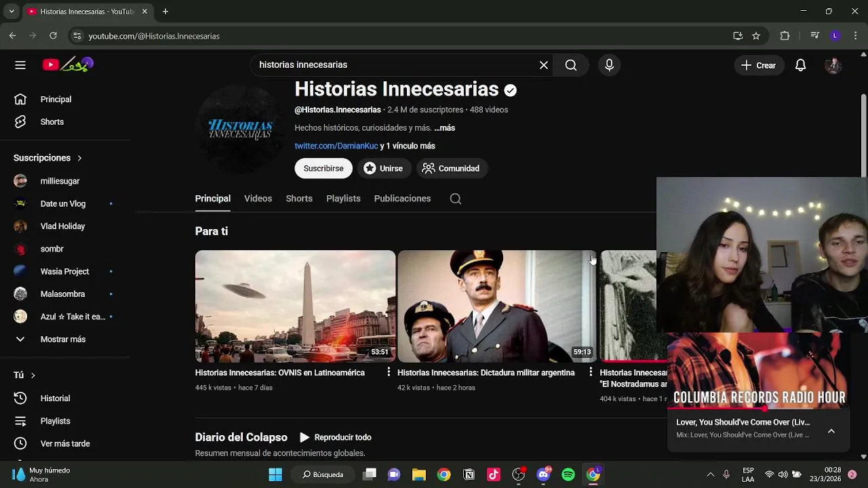
Task: Open Ver más tarde in the sidebar
Action: 65,444
